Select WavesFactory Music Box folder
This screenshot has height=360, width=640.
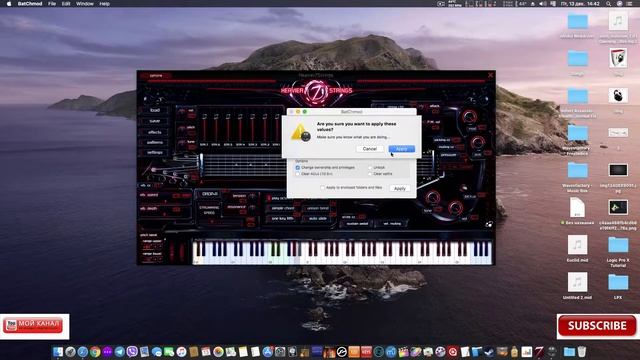click(577, 177)
